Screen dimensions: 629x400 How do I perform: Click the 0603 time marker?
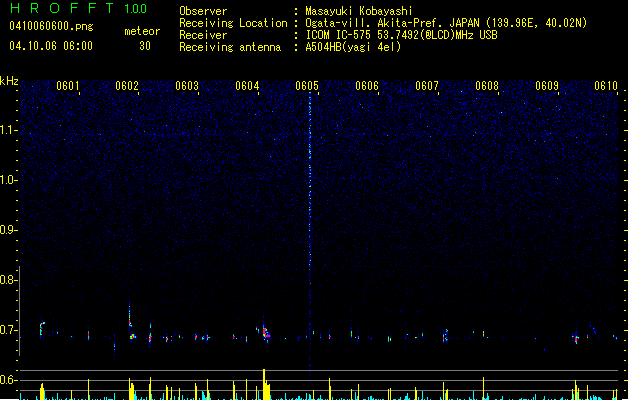pyautogui.click(x=187, y=86)
